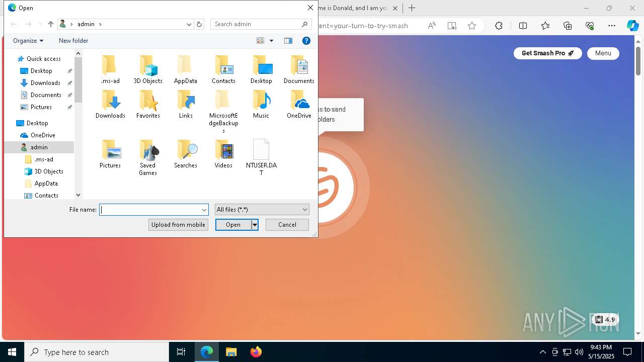644x362 pixels.
Task: Open File Explorer from taskbar
Action: click(231, 352)
